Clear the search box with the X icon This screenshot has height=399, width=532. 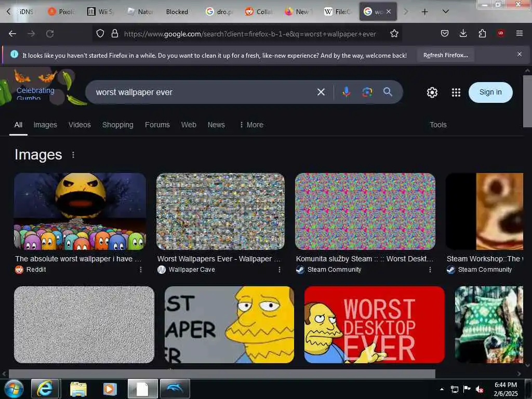pyautogui.click(x=321, y=92)
